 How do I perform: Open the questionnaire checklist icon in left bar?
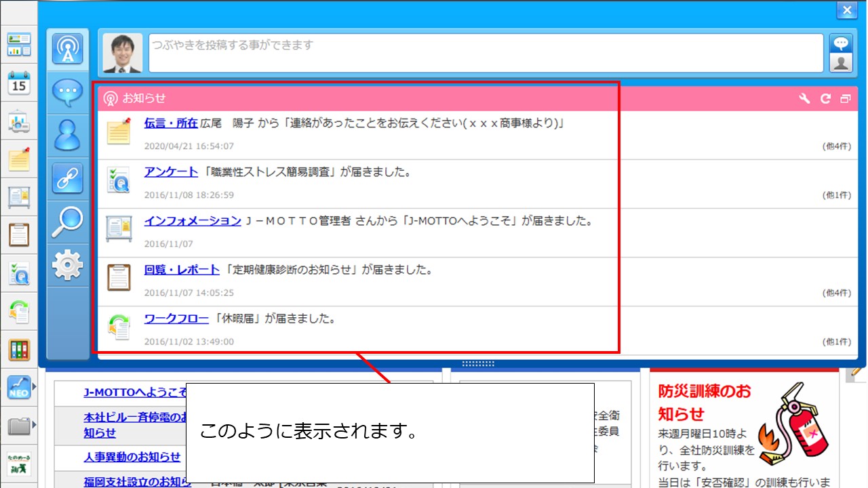19,273
